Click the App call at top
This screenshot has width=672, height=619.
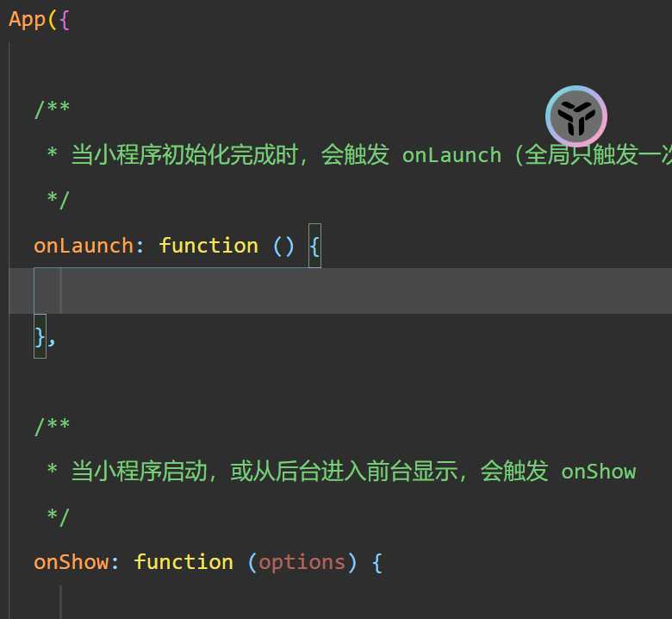point(27,20)
